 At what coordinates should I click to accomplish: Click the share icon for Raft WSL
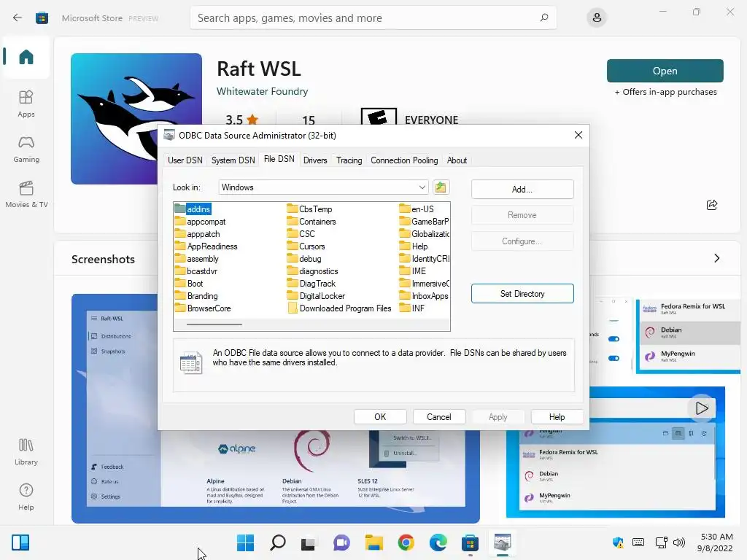coord(712,205)
